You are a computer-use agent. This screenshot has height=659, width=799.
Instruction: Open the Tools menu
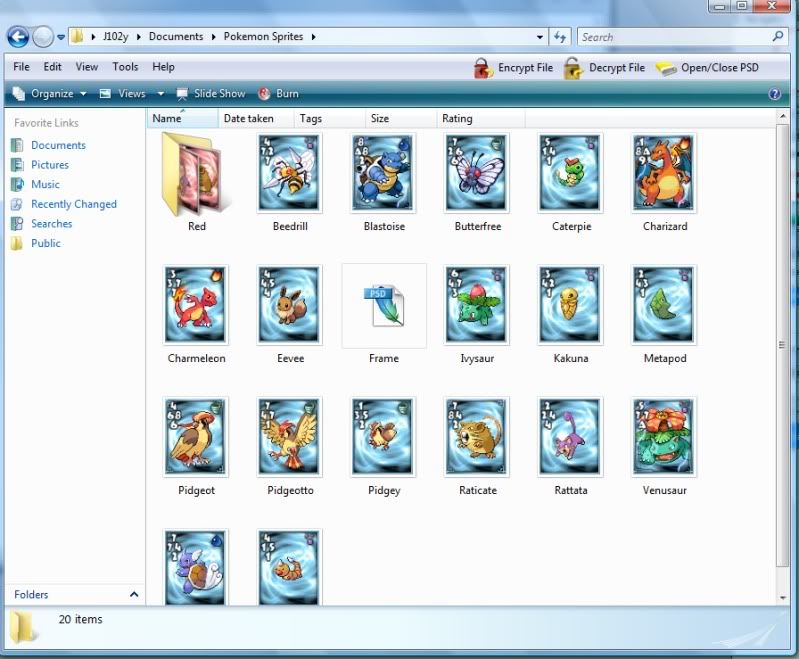(x=125, y=67)
